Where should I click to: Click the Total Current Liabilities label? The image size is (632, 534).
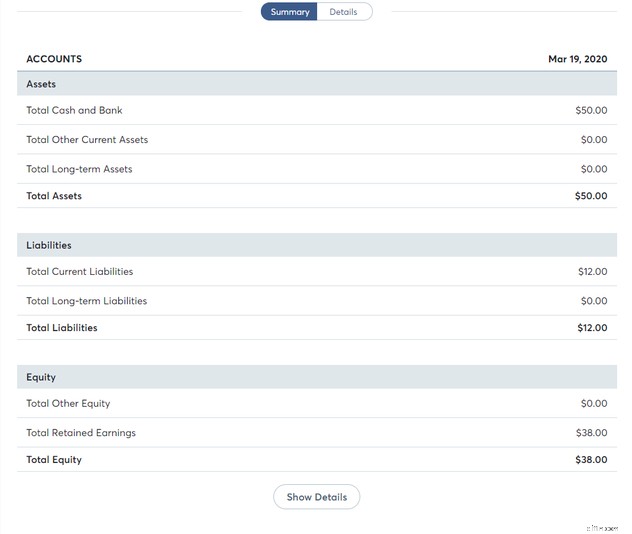point(79,272)
